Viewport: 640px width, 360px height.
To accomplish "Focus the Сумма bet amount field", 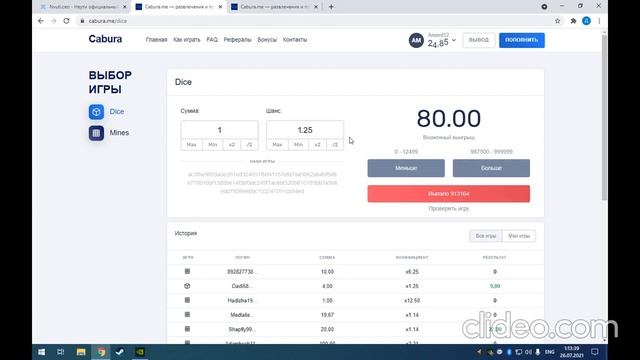I will (220, 130).
